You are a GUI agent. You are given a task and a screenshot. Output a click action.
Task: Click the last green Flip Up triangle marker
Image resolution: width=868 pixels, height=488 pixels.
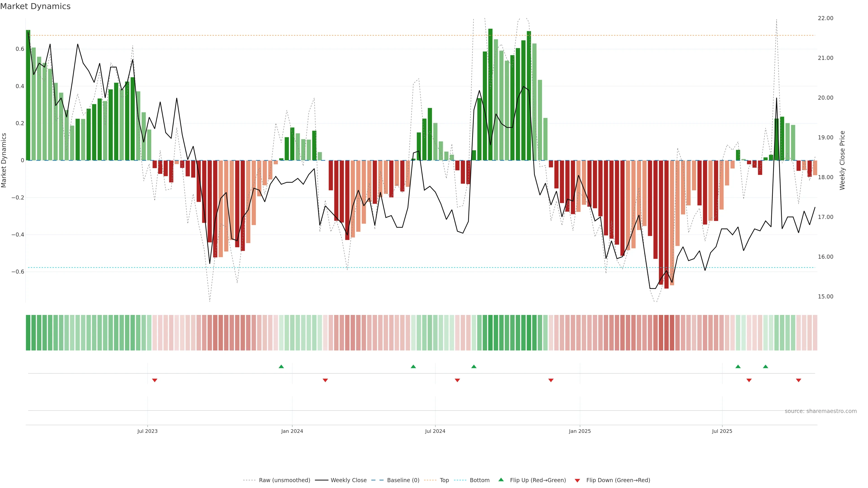point(766,366)
